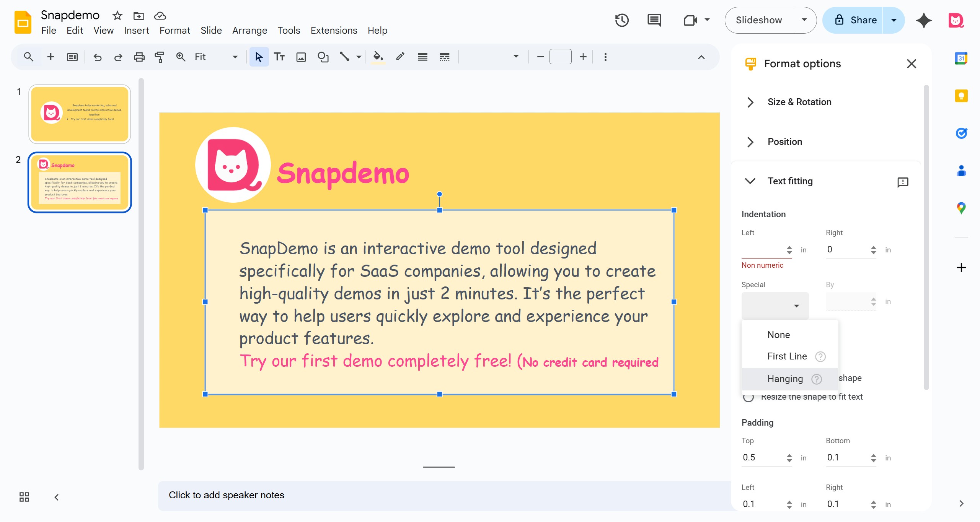
Task: Star the Snapdemo presentation
Action: [x=117, y=16]
